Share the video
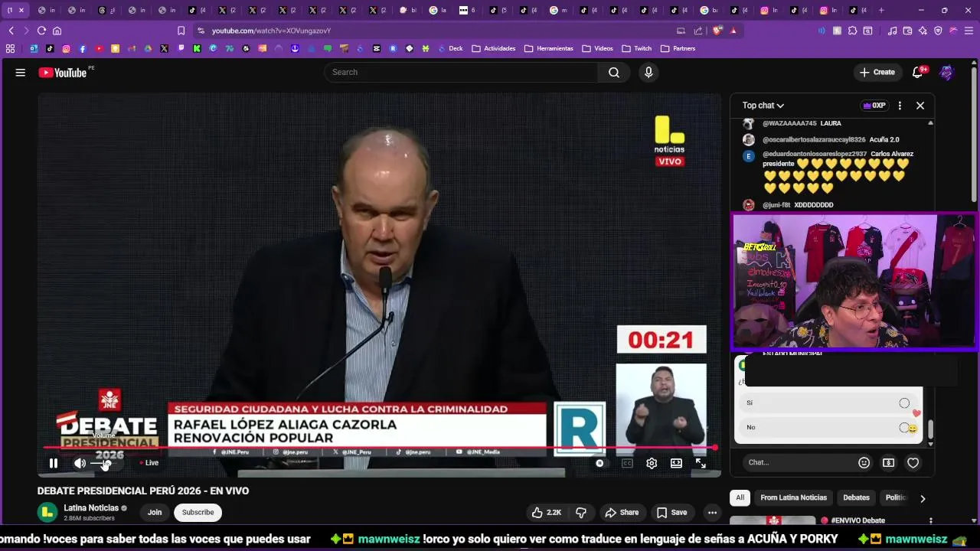 pyautogui.click(x=621, y=512)
